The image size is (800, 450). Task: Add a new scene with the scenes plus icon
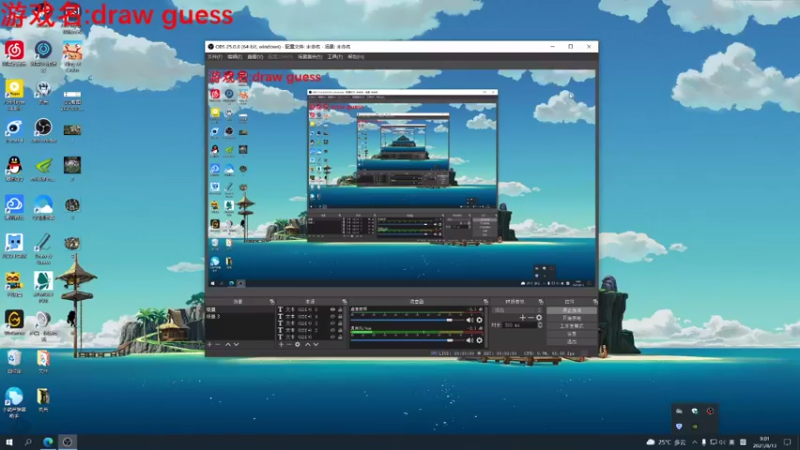(210, 345)
